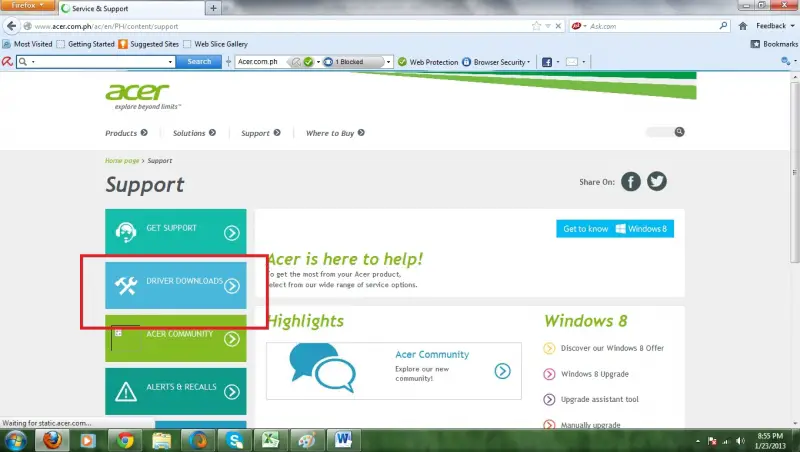
Task: Click the Firefox home icon
Action: click(743, 26)
